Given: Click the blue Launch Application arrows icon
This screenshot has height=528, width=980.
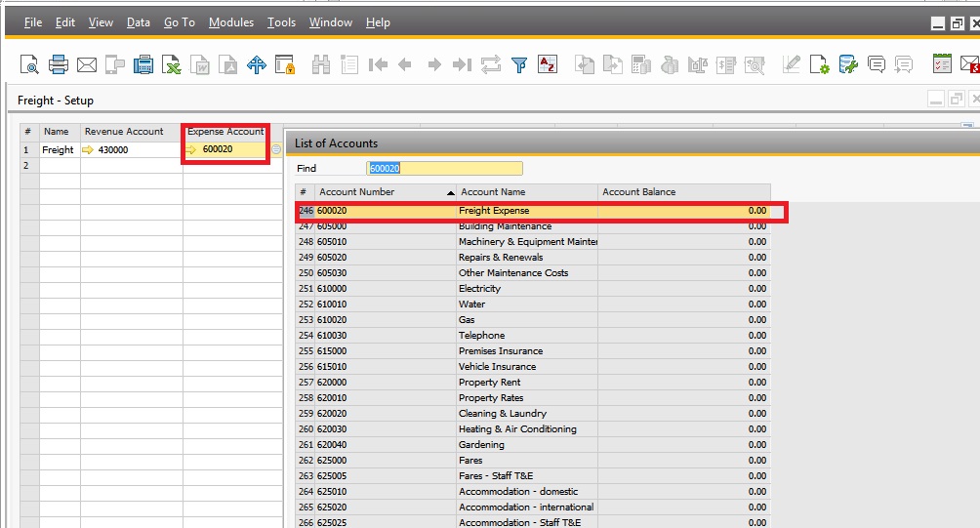Looking at the screenshot, I should (x=257, y=64).
